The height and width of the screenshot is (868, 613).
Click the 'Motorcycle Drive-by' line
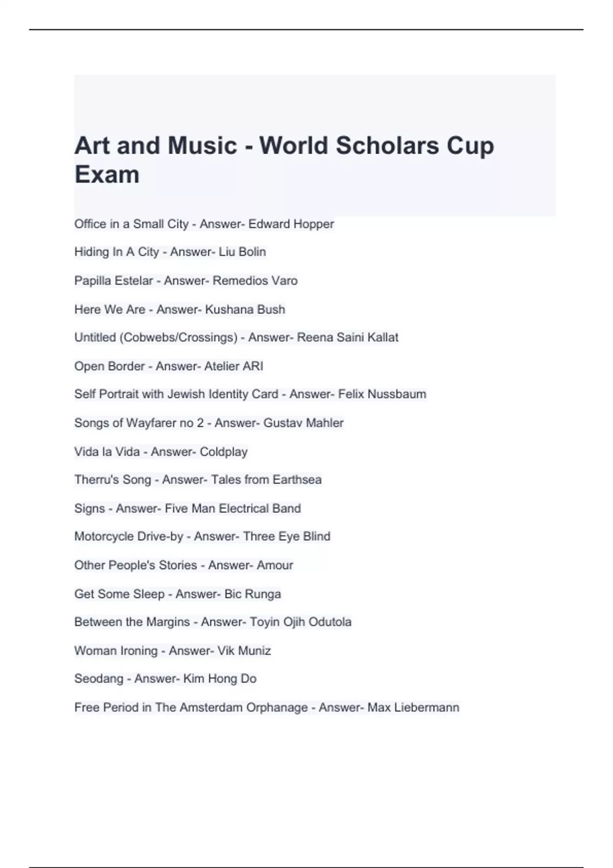tap(202, 537)
